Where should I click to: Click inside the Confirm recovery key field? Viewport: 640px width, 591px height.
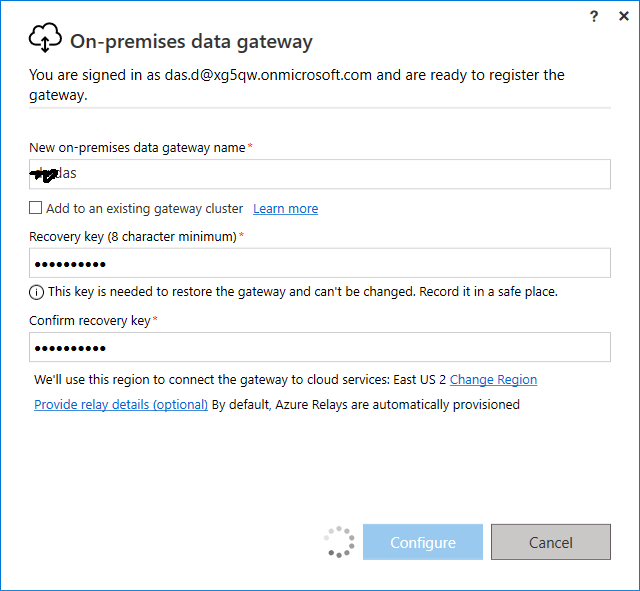click(320, 347)
